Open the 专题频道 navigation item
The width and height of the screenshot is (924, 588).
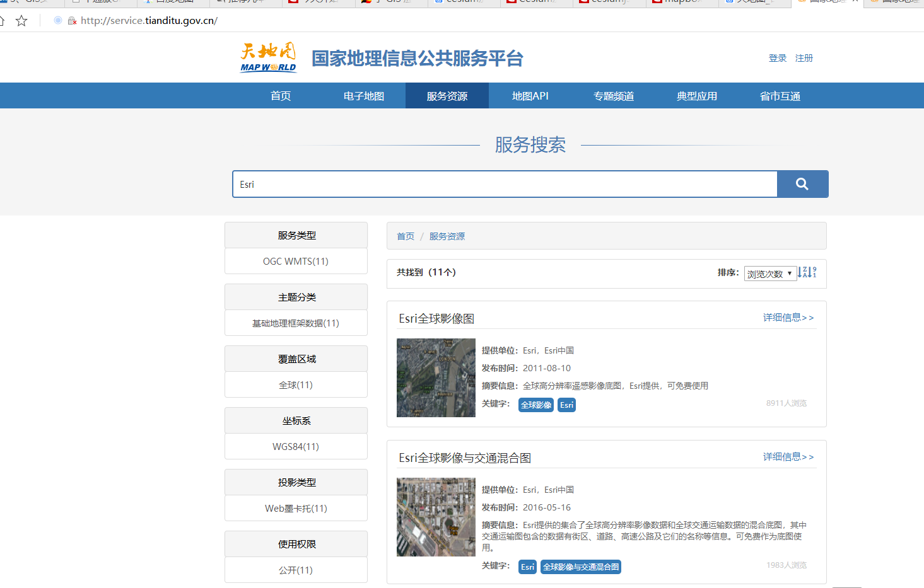(x=614, y=96)
